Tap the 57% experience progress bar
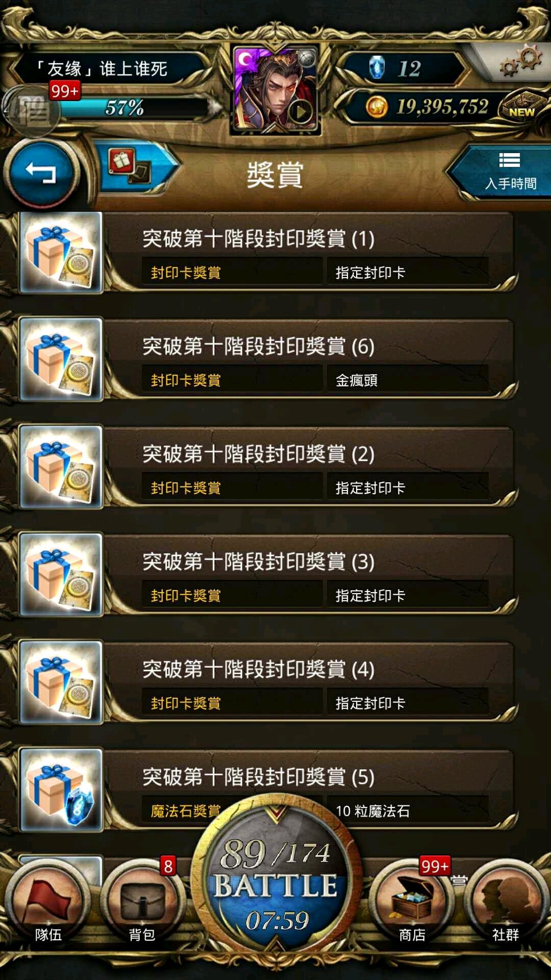 [x=134, y=108]
